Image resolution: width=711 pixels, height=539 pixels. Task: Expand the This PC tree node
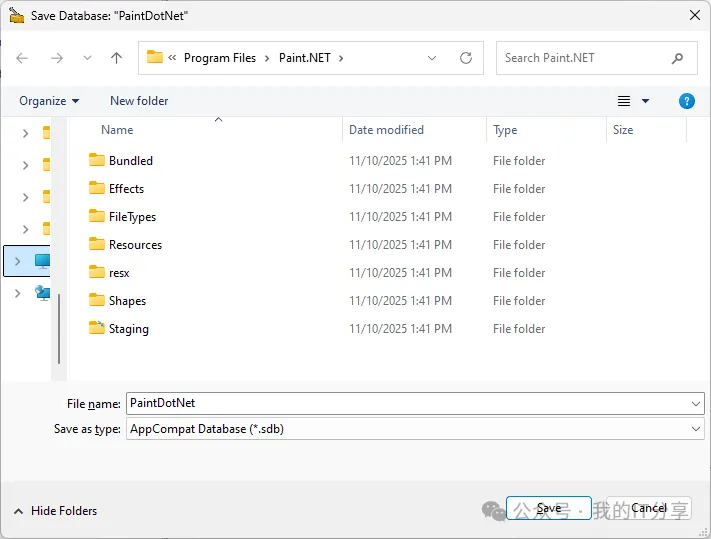coord(18,261)
